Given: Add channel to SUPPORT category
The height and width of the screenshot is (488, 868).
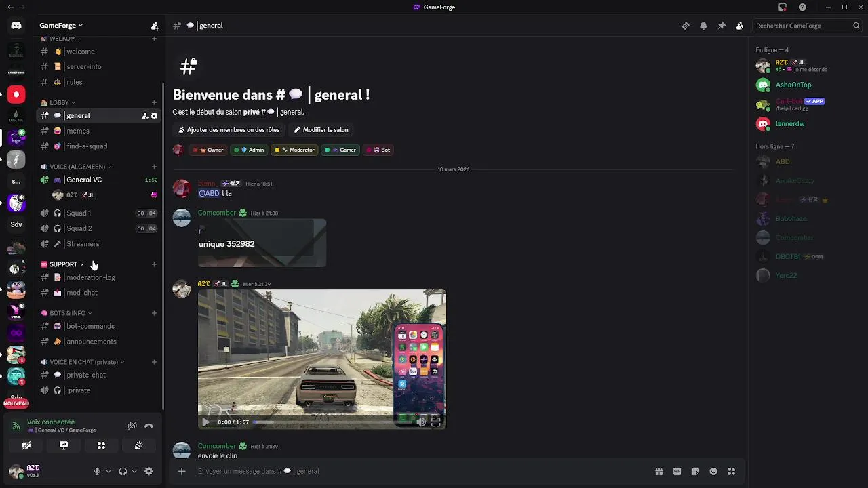Looking at the screenshot, I should (x=154, y=264).
